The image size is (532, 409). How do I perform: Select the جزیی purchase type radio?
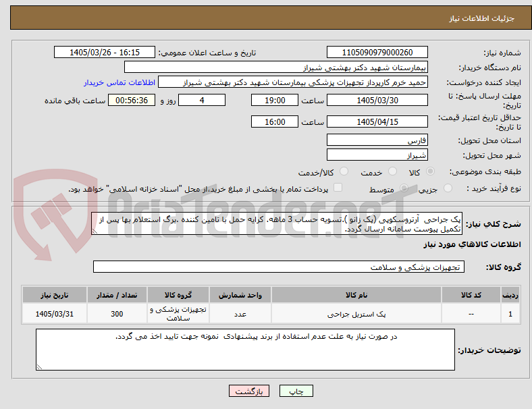point(448,188)
